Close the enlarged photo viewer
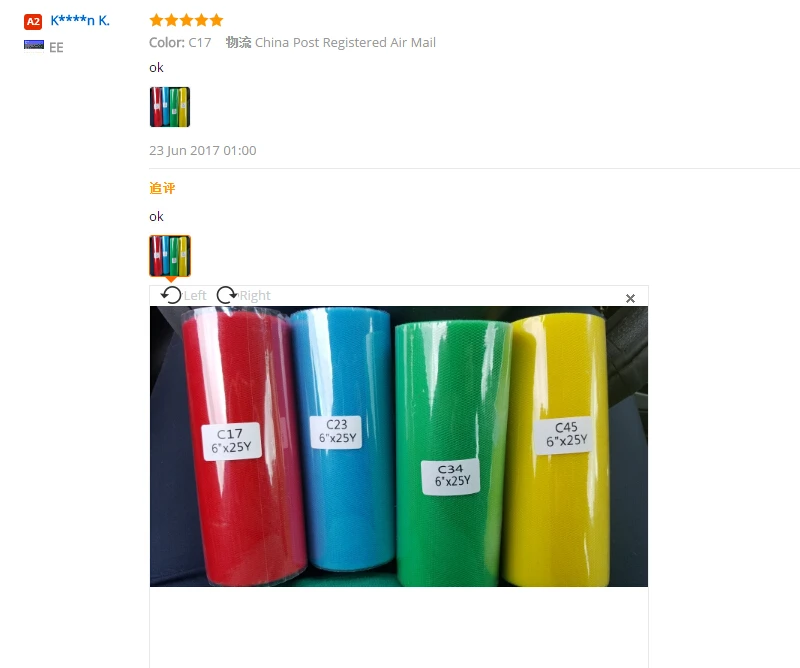The height and width of the screenshot is (668, 800). (630, 299)
